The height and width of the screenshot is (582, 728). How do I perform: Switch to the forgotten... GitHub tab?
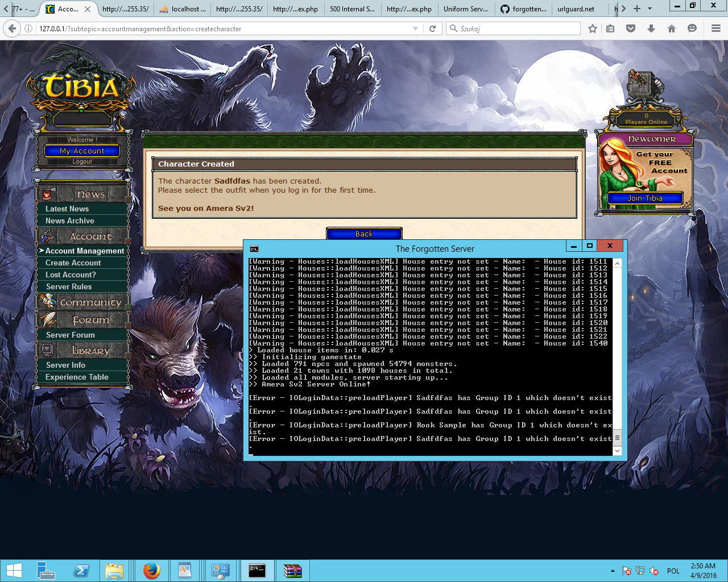pyautogui.click(x=523, y=9)
